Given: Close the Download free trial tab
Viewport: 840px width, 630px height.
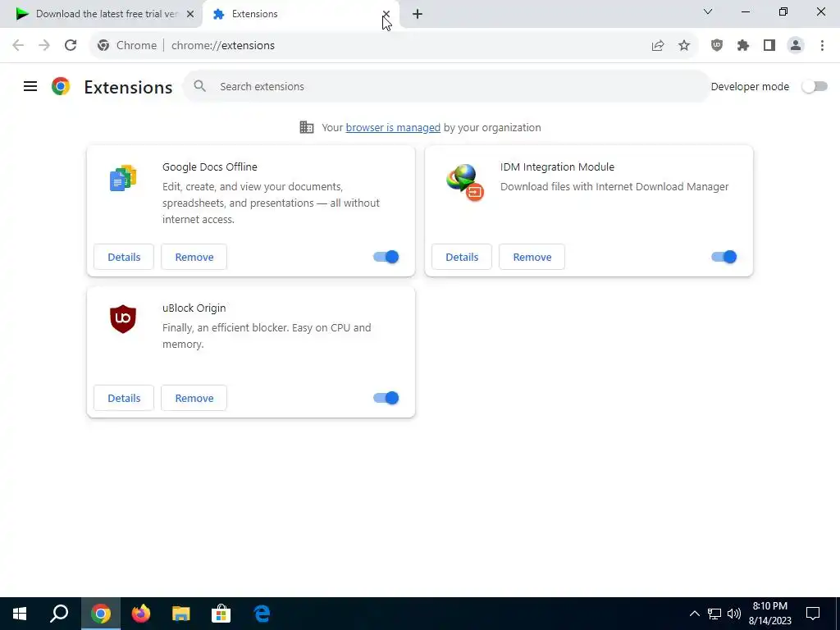Looking at the screenshot, I should 190,14.
